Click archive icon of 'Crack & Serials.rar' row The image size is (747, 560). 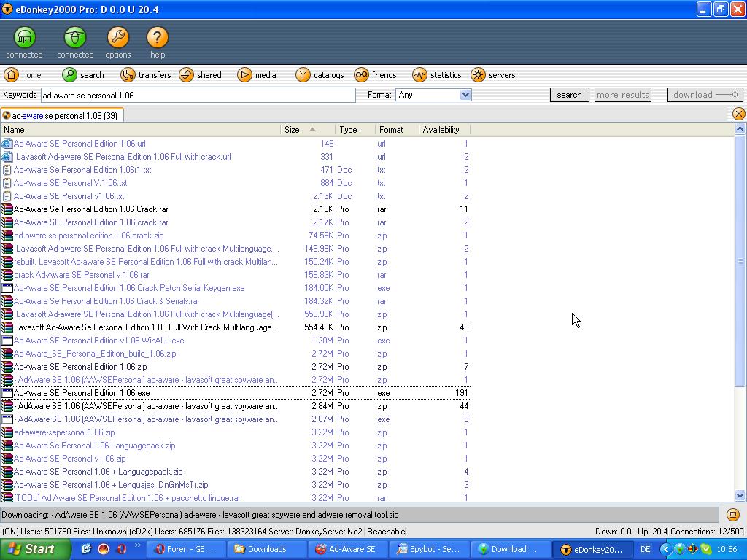7,301
